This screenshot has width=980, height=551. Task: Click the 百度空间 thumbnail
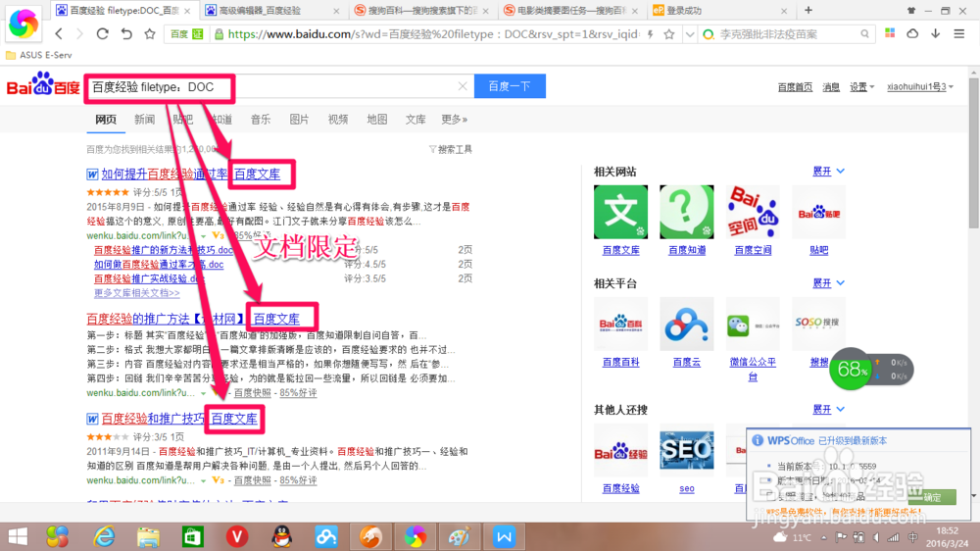753,212
